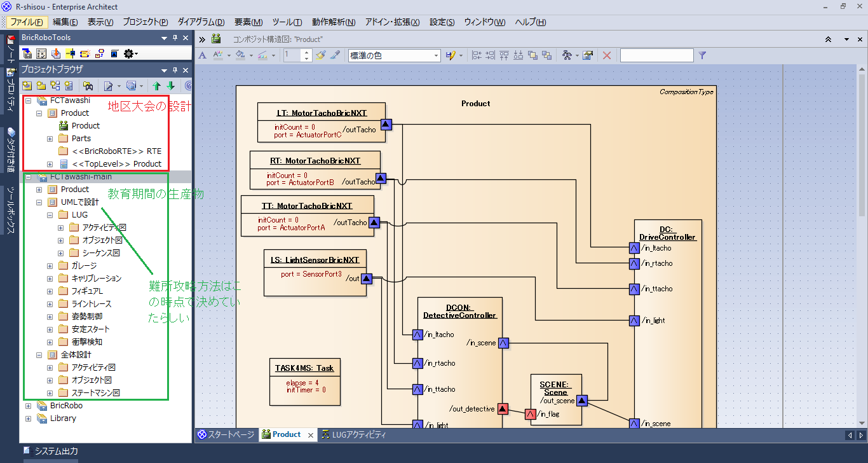The height and width of the screenshot is (463, 868).
Task: Expand the BricRobo root node
Action: [x=28, y=406]
